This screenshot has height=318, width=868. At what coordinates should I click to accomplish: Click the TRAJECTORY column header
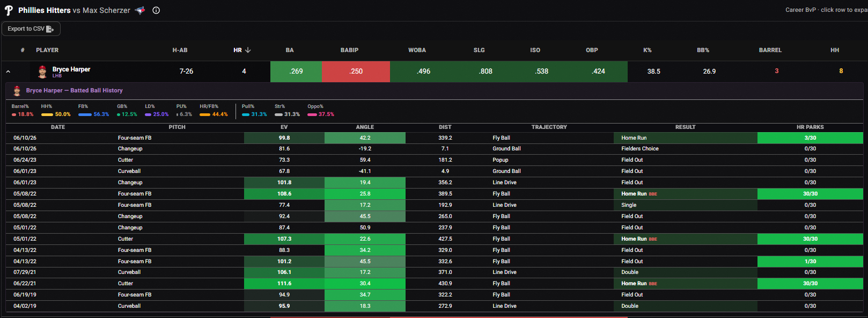pos(549,127)
